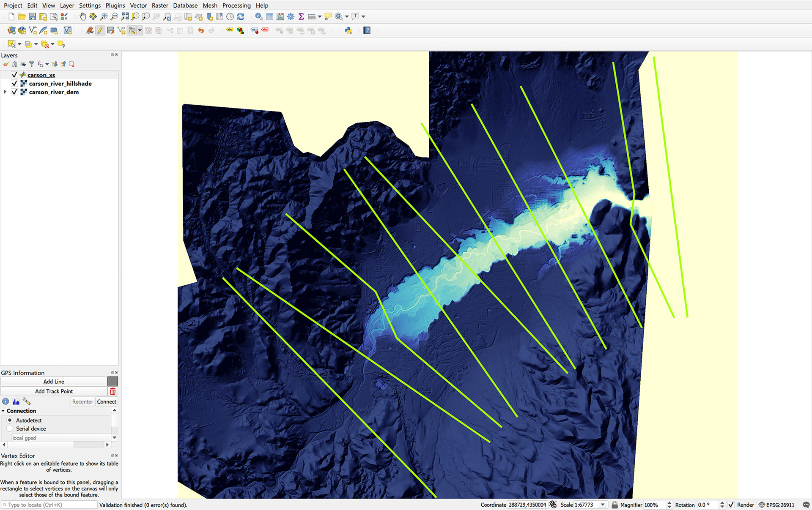Screen dimensions: 812x510
Task: Open the Mesh menu
Action: 210,5
